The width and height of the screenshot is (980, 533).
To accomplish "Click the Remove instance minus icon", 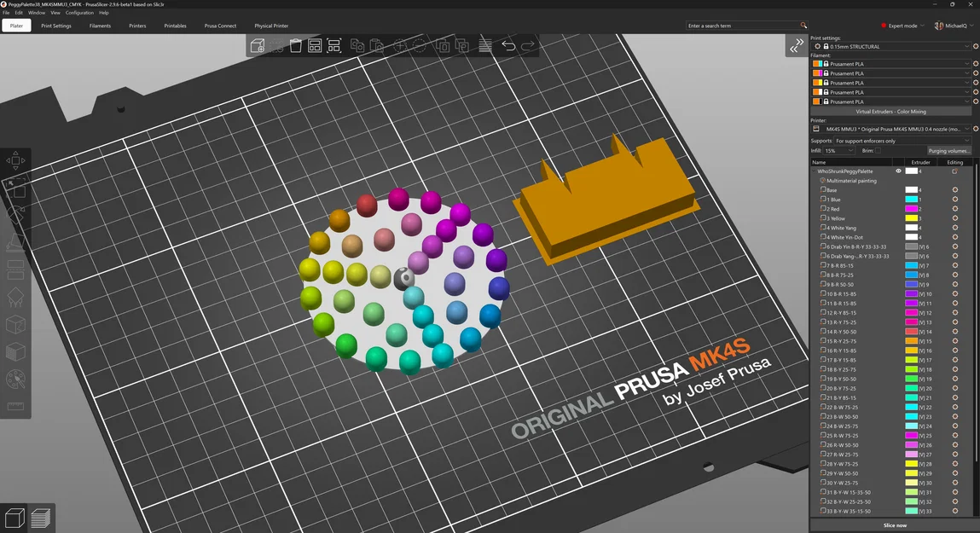I will click(x=420, y=45).
